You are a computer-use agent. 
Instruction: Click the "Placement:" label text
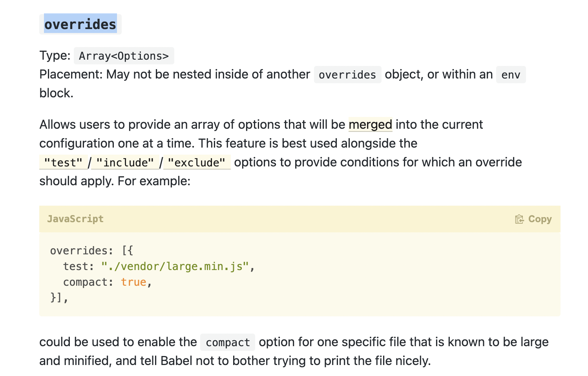click(x=71, y=75)
